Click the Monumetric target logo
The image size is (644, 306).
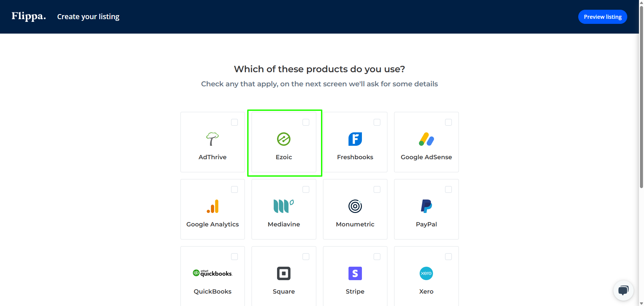pyautogui.click(x=355, y=206)
